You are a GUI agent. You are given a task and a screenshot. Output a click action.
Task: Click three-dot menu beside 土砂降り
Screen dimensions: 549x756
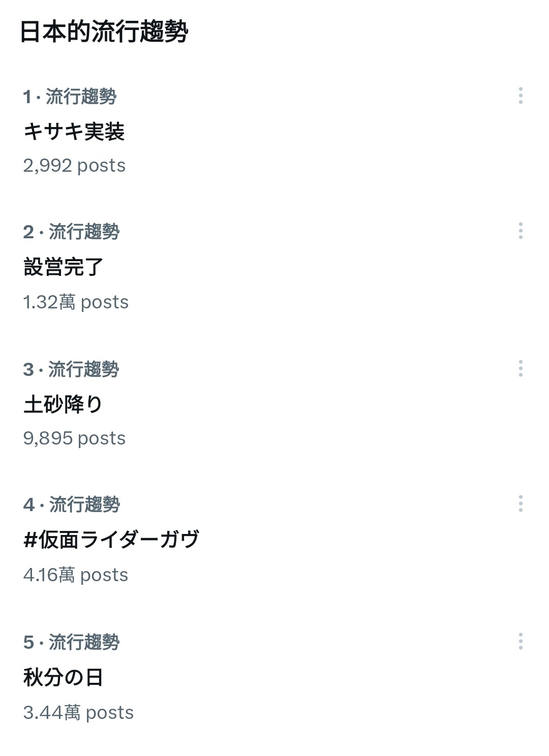[x=521, y=368]
